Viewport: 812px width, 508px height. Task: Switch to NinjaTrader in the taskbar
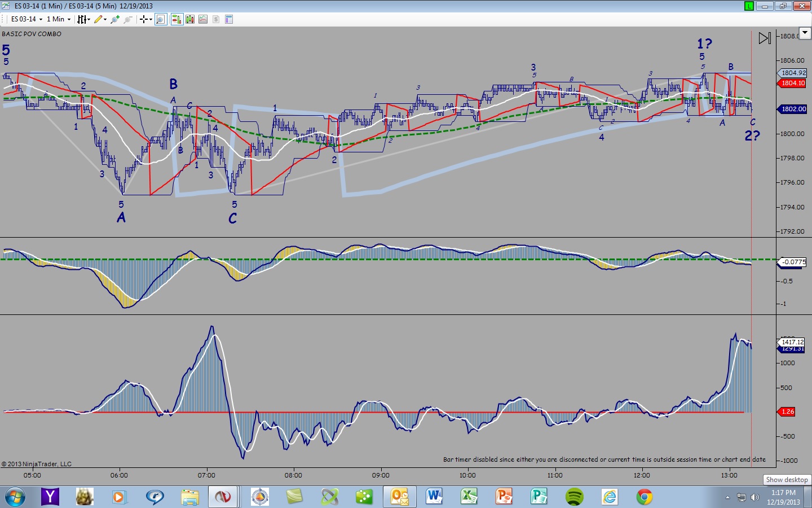click(x=223, y=497)
